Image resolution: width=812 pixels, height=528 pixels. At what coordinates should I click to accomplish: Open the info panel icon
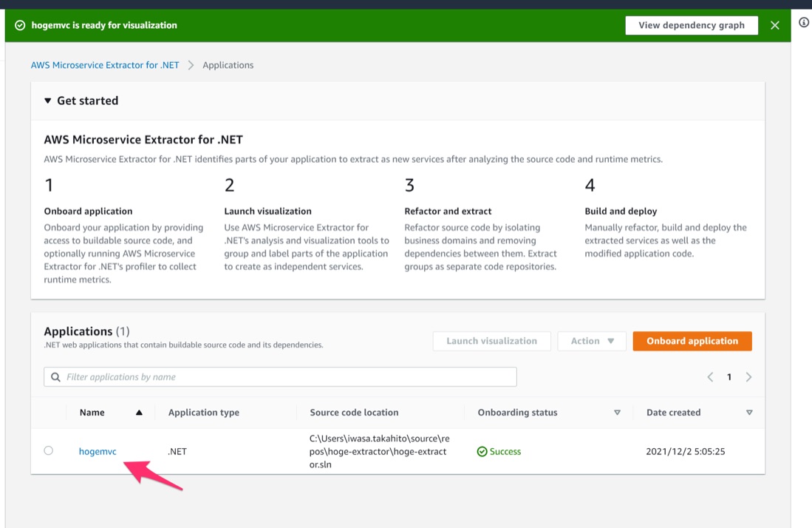tap(804, 23)
